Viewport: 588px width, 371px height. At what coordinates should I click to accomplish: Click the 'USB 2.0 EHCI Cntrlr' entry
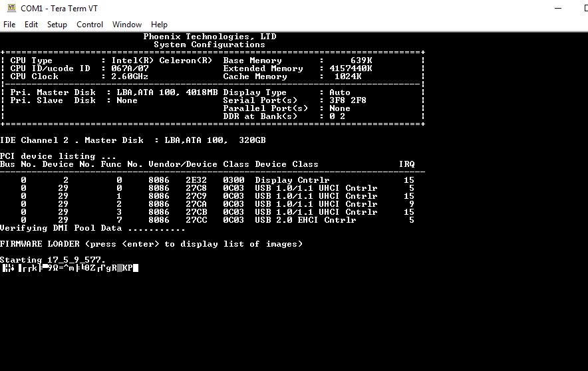[305, 220]
